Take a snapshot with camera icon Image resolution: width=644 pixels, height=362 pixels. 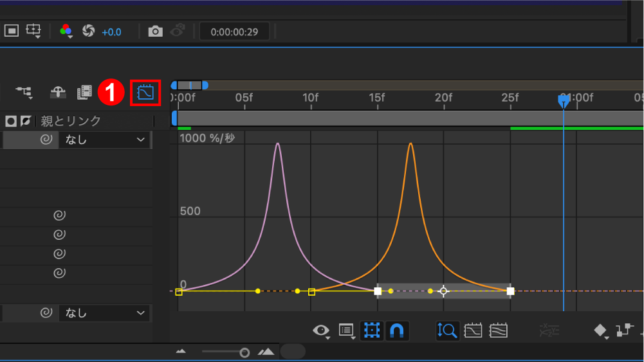(155, 32)
